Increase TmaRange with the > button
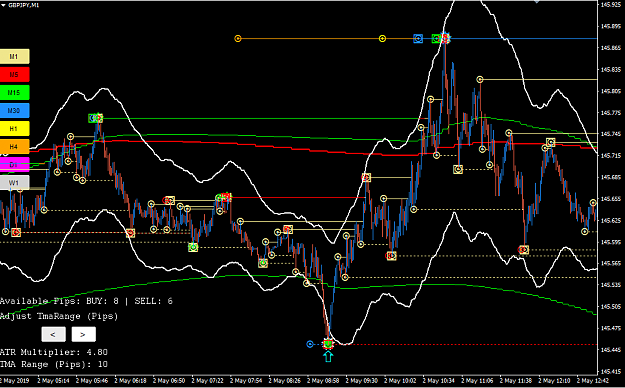The image size is (625, 388). pyautogui.click(x=83, y=334)
